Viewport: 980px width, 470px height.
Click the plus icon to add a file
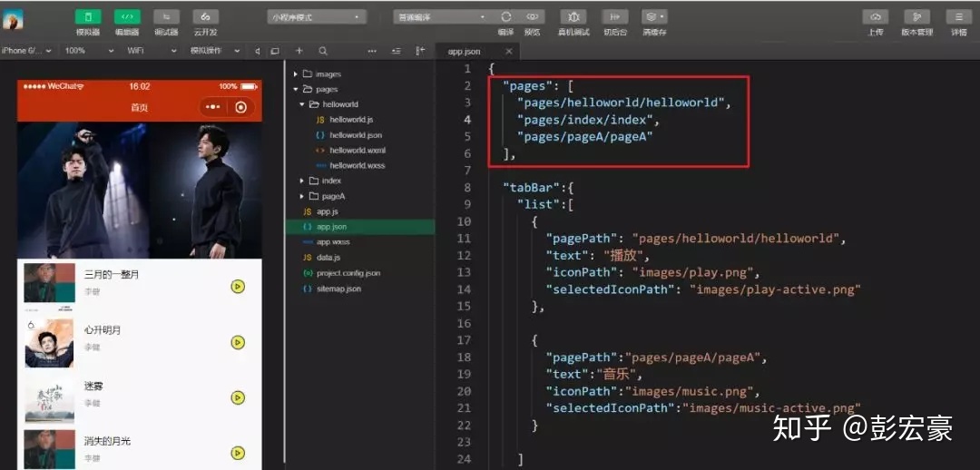click(299, 51)
